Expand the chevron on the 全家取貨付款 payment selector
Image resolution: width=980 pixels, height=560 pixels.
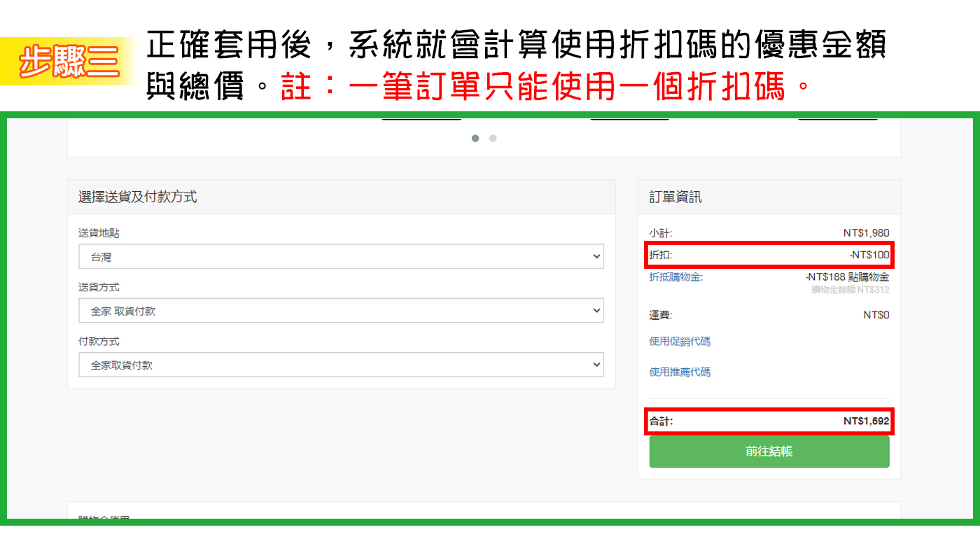click(597, 364)
